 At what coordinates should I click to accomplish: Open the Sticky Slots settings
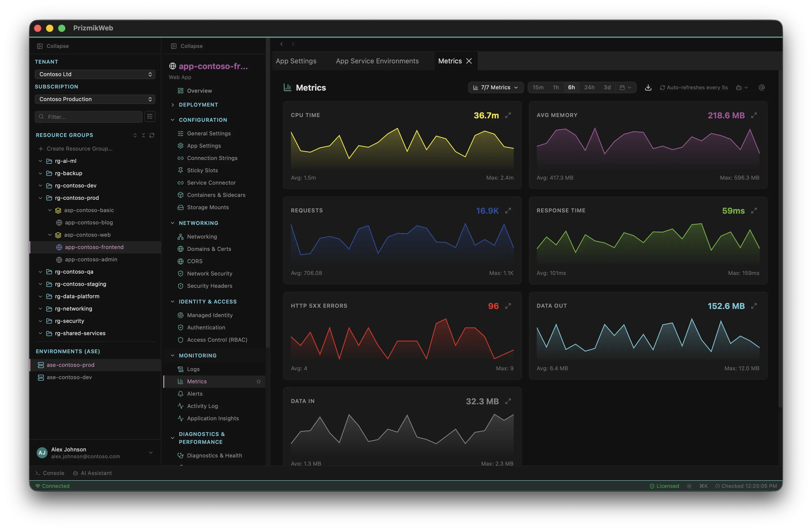202,170
